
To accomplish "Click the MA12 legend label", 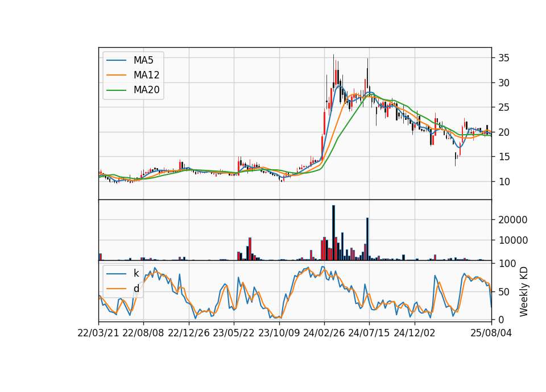I will 146,75.
